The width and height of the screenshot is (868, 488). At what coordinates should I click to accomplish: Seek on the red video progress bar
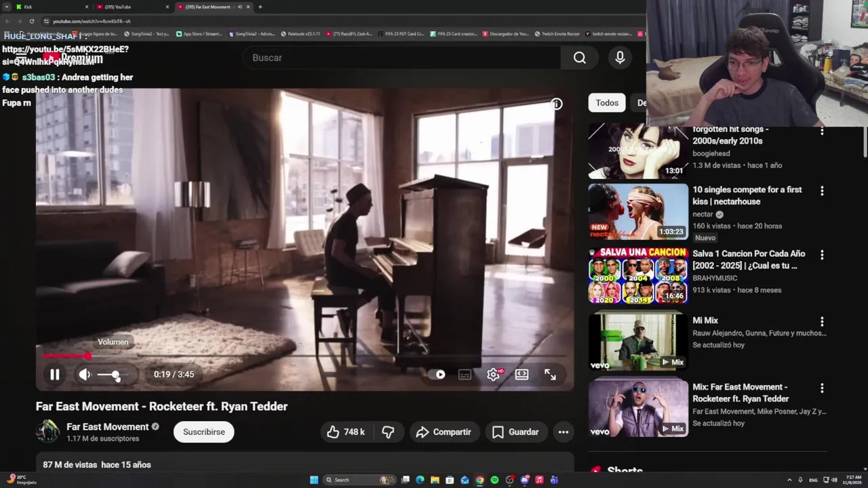click(x=304, y=356)
